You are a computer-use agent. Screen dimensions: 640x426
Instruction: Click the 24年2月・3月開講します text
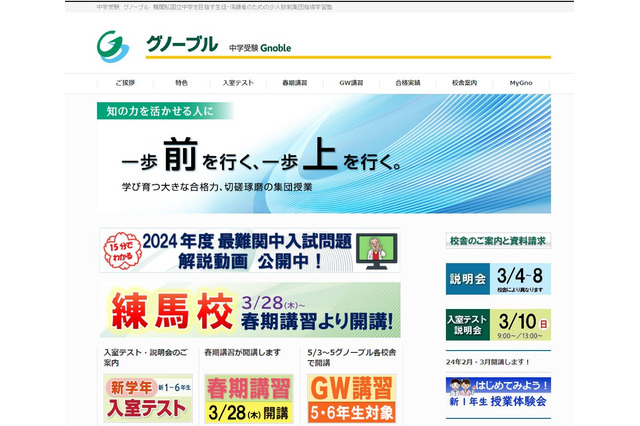pyautogui.click(x=487, y=362)
